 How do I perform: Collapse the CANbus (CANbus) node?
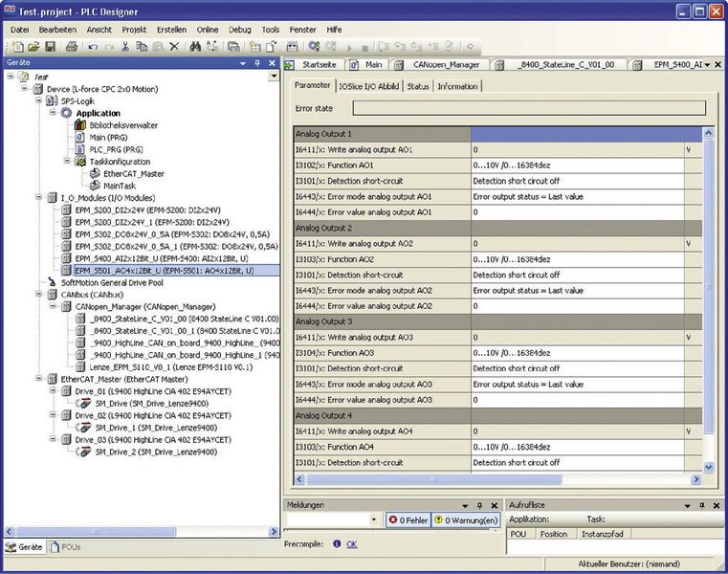click(39, 294)
